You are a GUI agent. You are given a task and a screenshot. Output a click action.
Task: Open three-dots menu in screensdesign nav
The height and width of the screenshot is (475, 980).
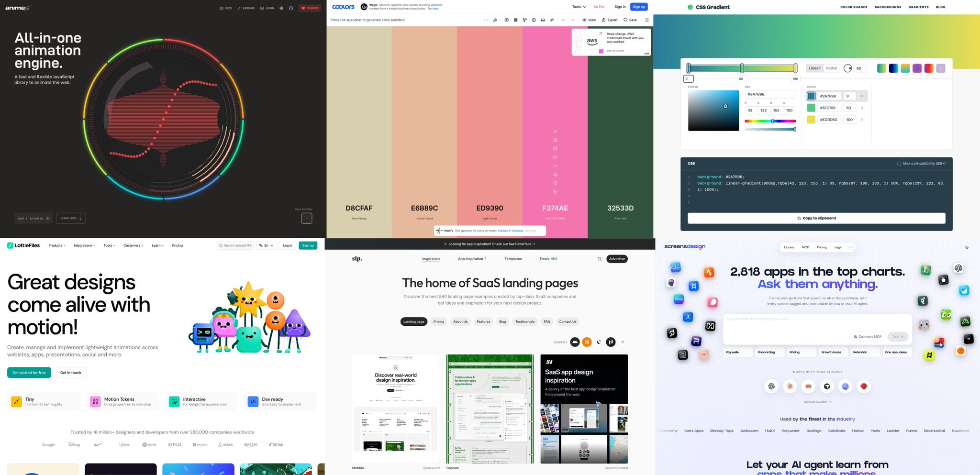850,247
